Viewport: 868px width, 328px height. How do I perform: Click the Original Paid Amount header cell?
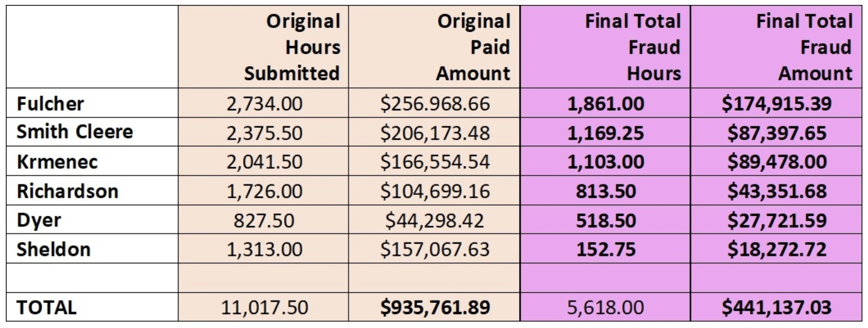tap(434, 47)
